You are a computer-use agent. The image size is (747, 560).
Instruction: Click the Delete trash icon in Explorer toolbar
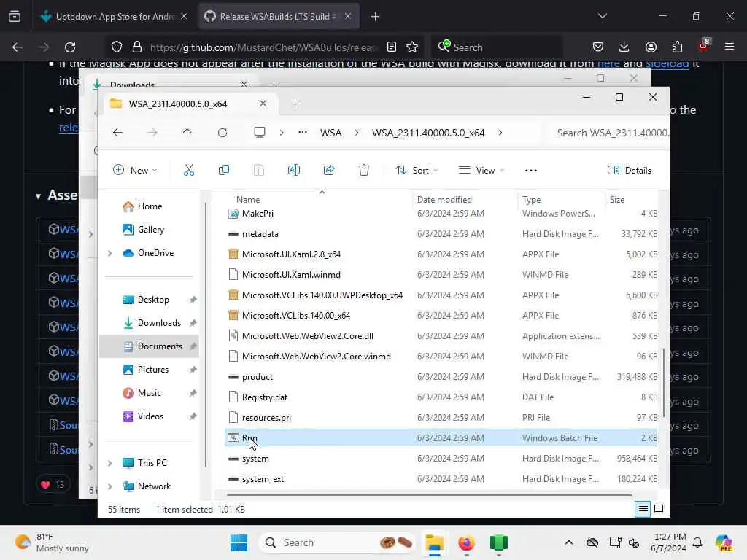[364, 170]
